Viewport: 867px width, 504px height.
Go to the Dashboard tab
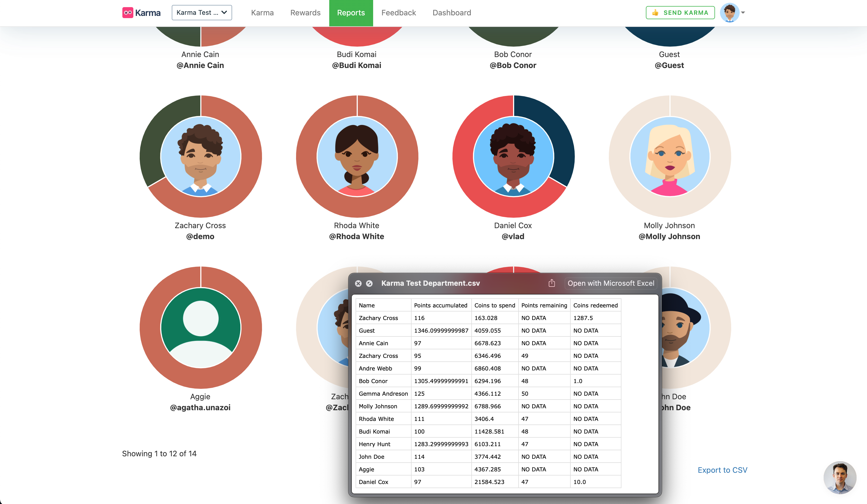coord(451,13)
